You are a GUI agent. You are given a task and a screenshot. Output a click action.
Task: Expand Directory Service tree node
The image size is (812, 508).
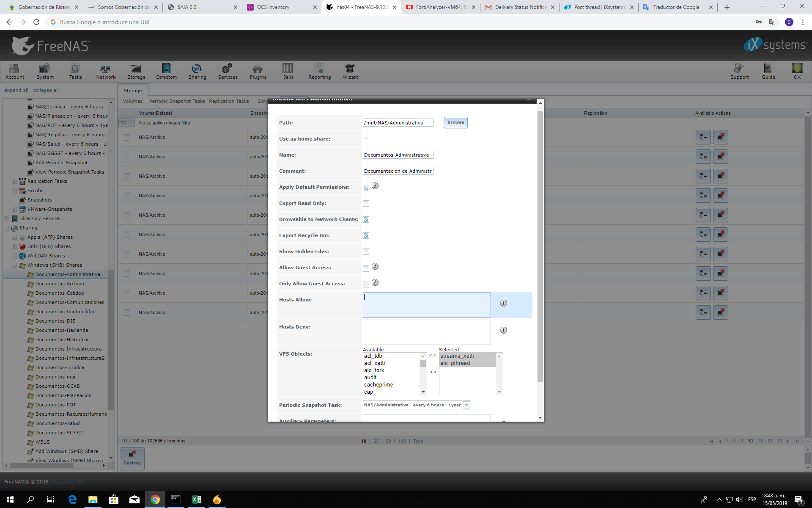coord(6,218)
